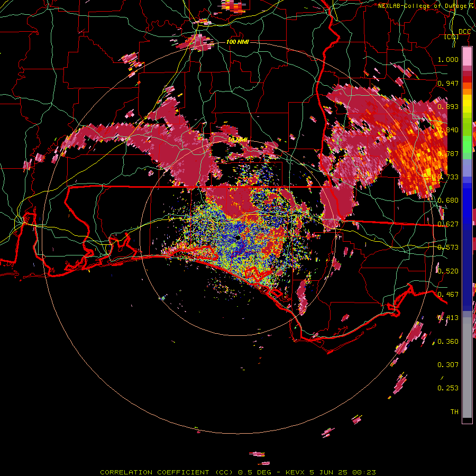
Task: Click the "50 NMI" range ring label
Action: tap(237, 140)
